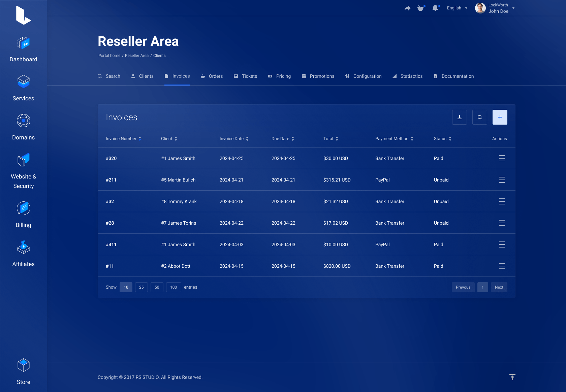Switch to the Statisctics tab
This screenshot has width=566, height=392.
[x=408, y=76]
